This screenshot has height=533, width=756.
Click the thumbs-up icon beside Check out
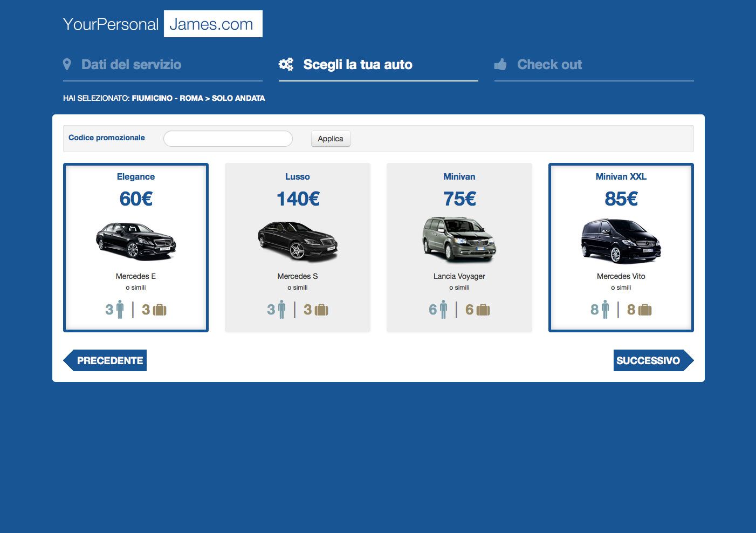tap(500, 64)
